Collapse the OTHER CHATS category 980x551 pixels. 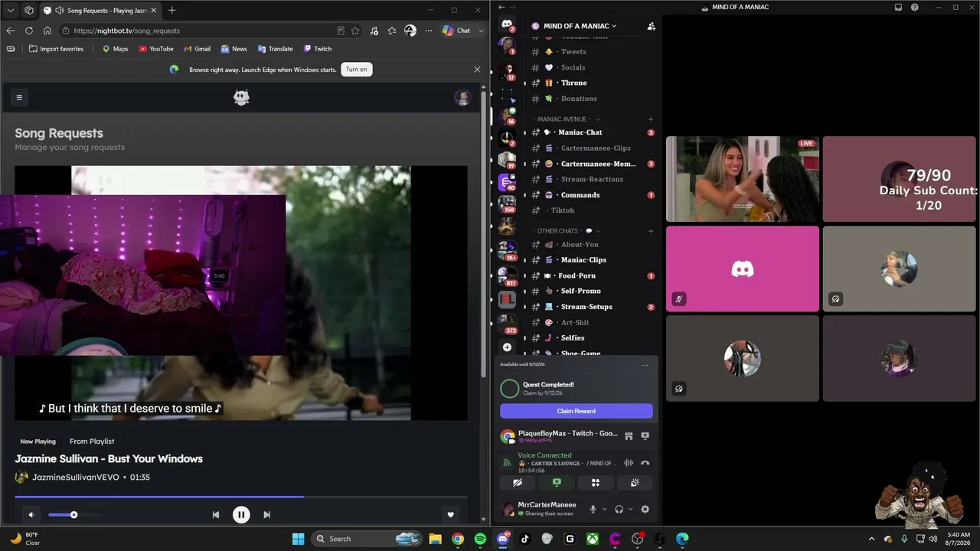click(567, 231)
